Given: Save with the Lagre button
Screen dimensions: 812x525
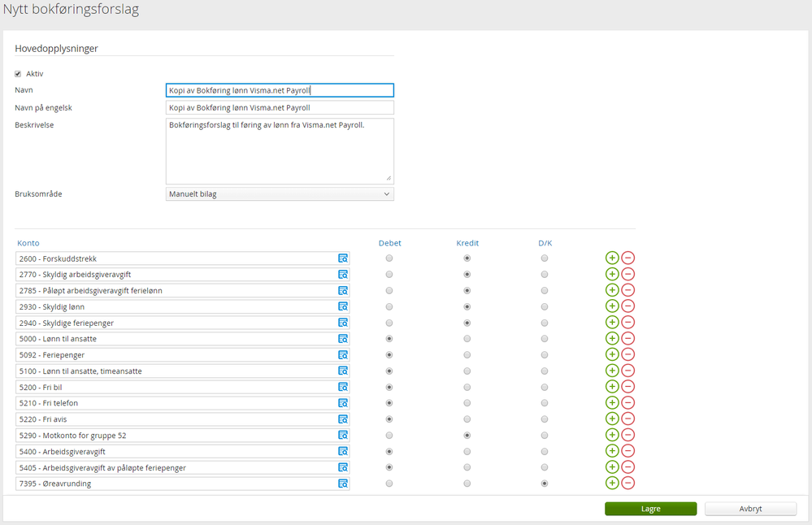Looking at the screenshot, I should point(650,509).
